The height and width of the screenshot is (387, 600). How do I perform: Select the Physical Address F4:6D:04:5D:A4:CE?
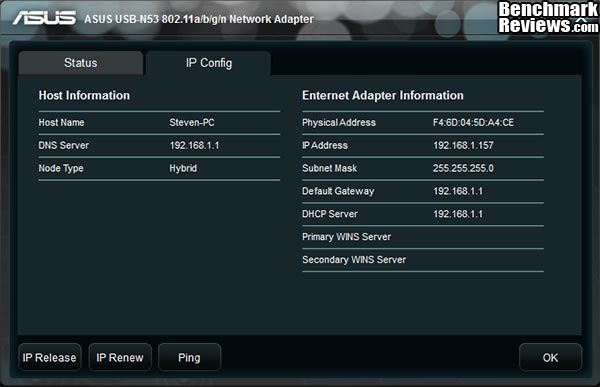click(x=473, y=122)
